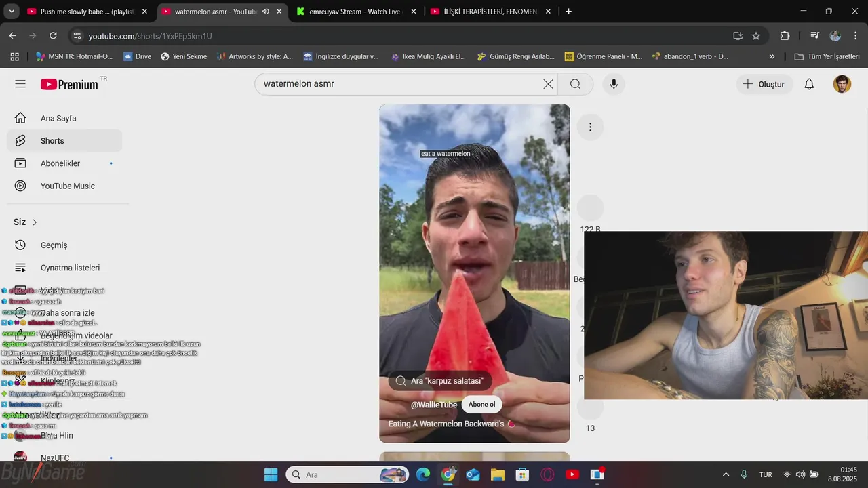Run search with magnifier button
The image size is (868, 488).
[575, 84]
